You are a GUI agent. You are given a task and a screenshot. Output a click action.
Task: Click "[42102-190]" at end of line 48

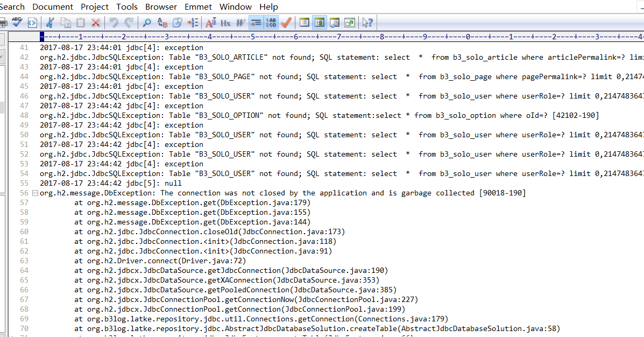[576, 116]
